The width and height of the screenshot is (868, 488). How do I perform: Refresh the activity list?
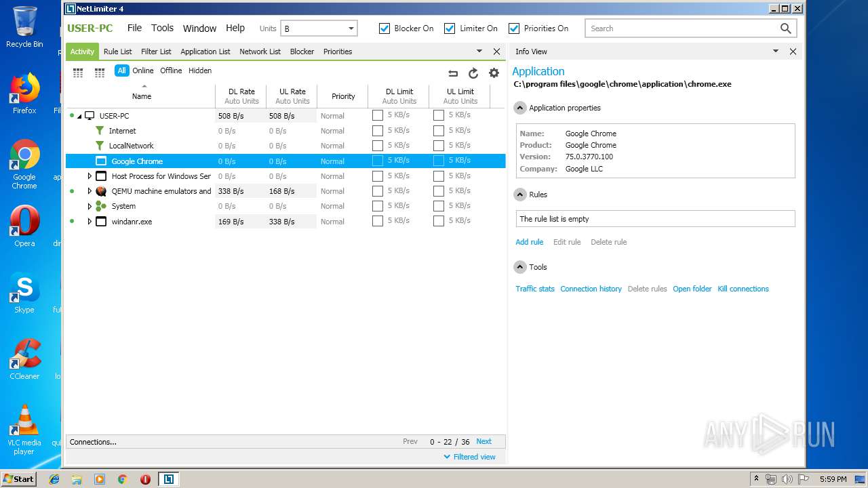pyautogui.click(x=473, y=73)
